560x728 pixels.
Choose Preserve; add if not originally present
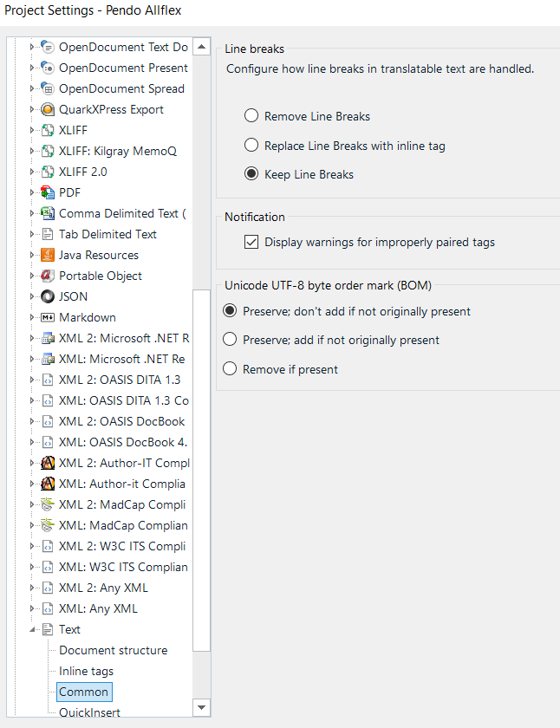(230, 340)
